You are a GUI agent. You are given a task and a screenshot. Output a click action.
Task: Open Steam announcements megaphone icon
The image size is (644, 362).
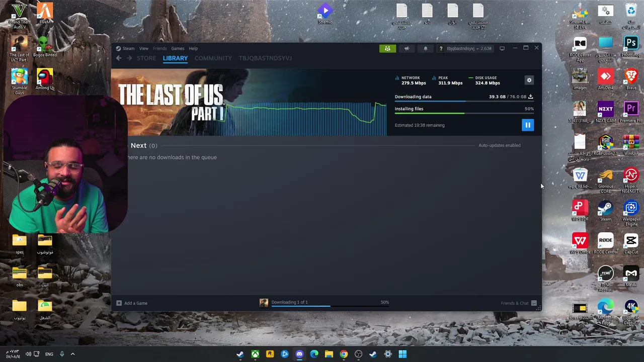point(407,48)
